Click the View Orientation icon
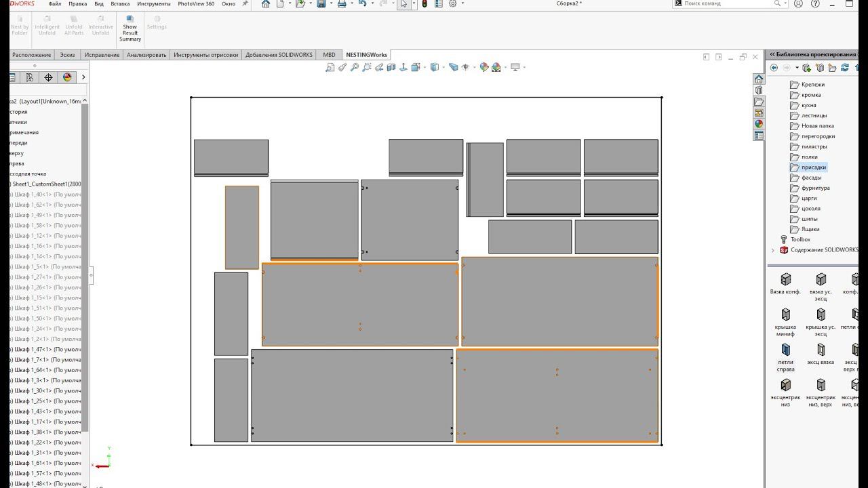This screenshot has height=488, width=868. [x=416, y=67]
